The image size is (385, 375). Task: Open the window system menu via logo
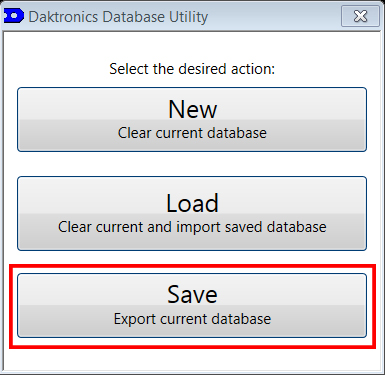click(x=14, y=16)
